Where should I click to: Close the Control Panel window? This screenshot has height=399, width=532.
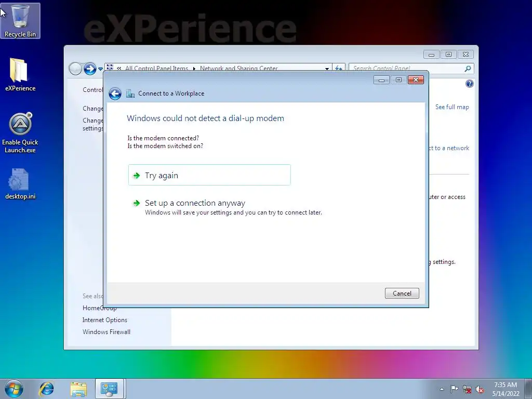(x=466, y=55)
